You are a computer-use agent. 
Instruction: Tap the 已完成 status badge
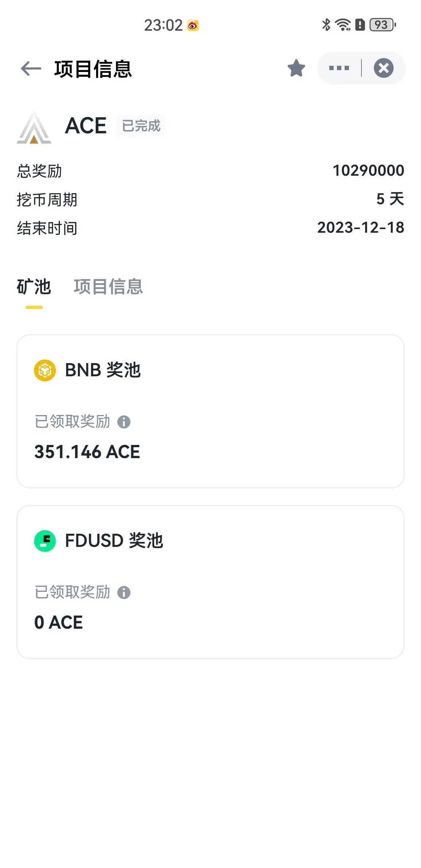pyautogui.click(x=141, y=126)
